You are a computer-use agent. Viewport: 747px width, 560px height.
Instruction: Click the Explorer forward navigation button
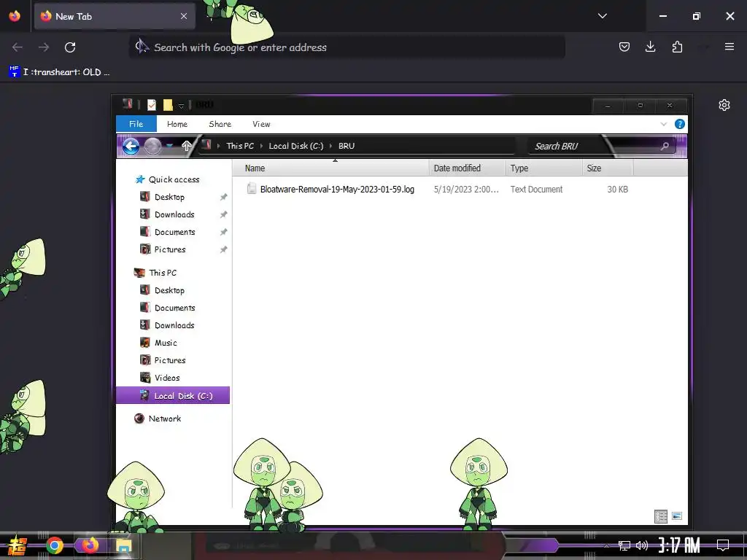pos(152,146)
